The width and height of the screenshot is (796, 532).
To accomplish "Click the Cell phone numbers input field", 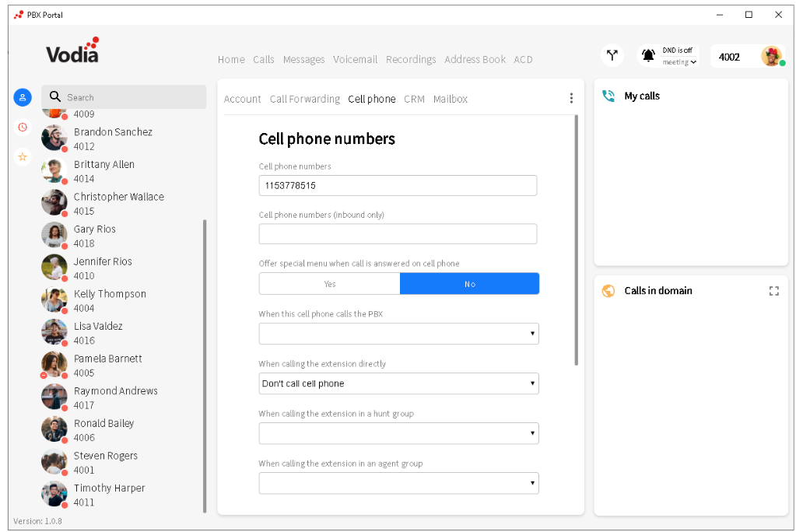I will (398, 185).
